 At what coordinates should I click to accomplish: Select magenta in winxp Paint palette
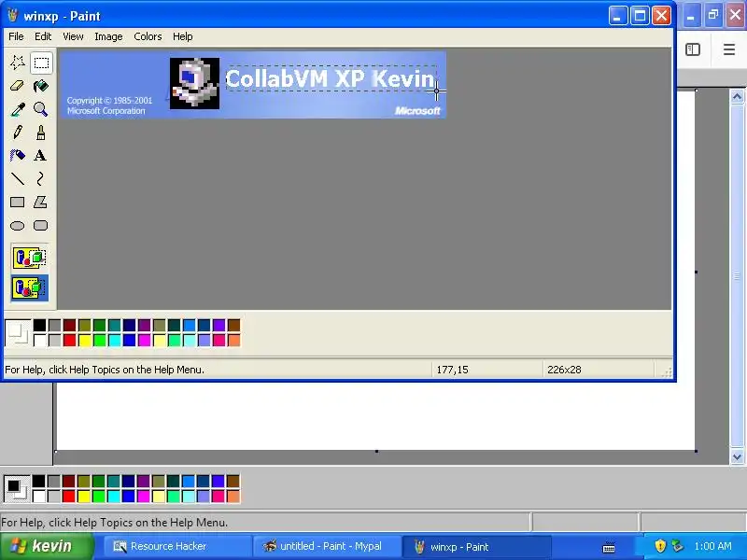pyautogui.click(x=145, y=340)
